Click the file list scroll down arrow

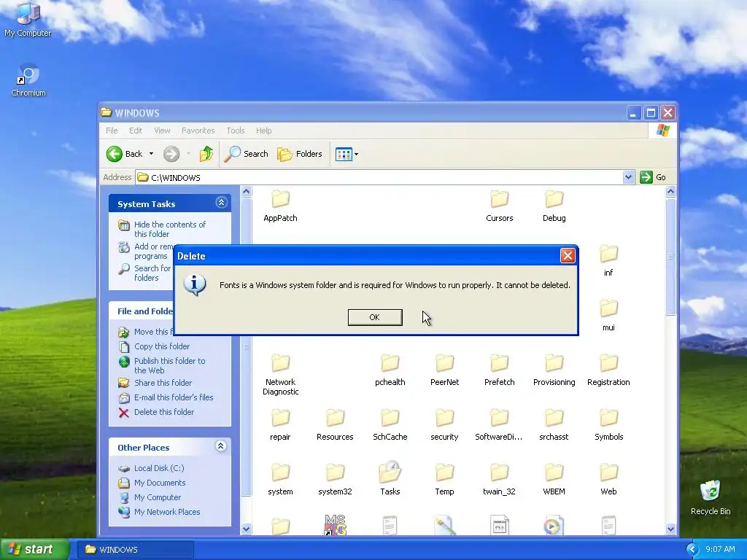coord(670,529)
